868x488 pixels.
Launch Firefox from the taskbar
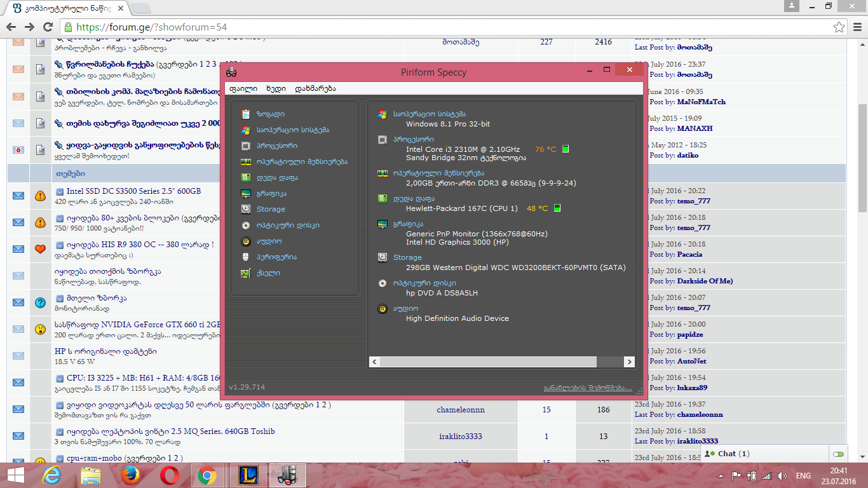[x=131, y=475]
